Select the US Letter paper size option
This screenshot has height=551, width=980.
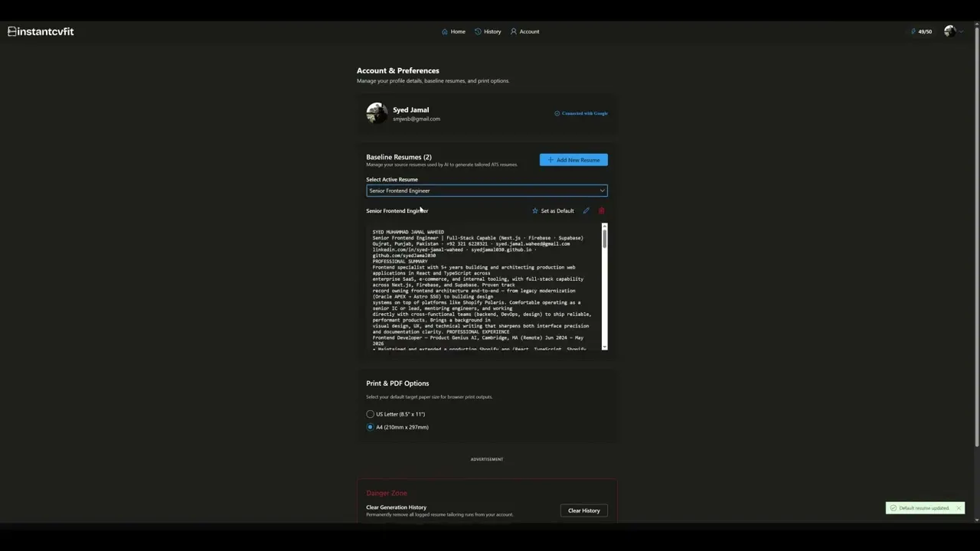tap(396, 414)
